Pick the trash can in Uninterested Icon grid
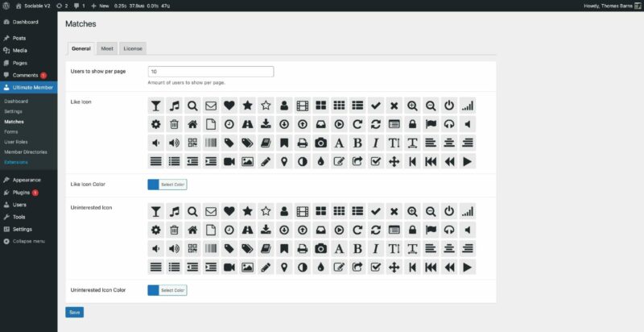This screenshot has height=332, width=644. (174, 230)
